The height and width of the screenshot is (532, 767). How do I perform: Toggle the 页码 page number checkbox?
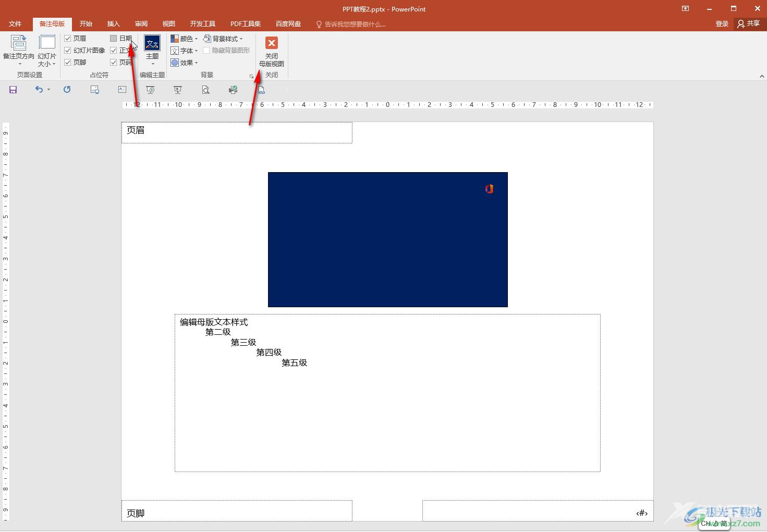click(x=114, y=63)
